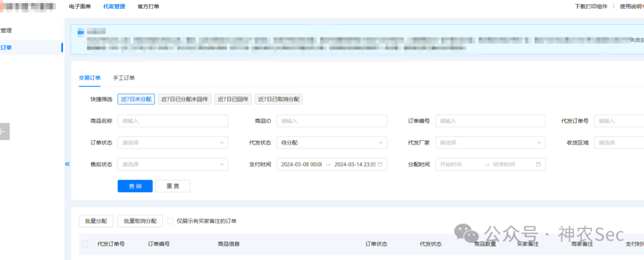Select quick filter 近7日已分配未回传
Viewport: 644px width, 260px height.
(x=185, y=100)
